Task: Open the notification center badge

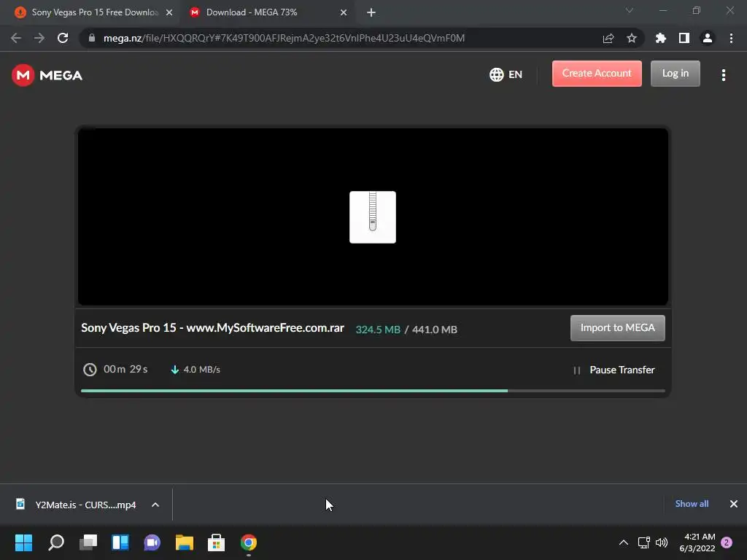Action: (x=727, y=542)
